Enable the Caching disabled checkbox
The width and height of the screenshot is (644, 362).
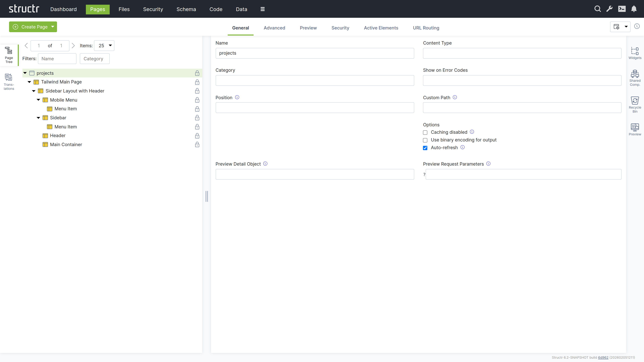425,132
